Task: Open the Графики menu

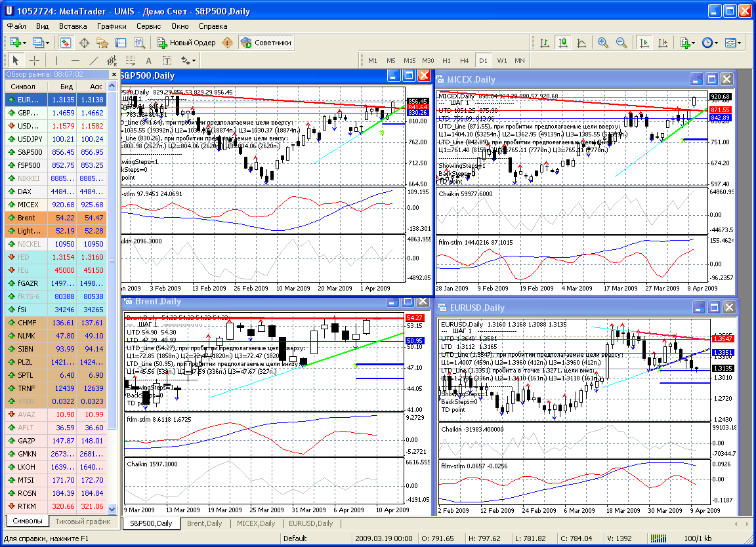Action: click(112, 26)
